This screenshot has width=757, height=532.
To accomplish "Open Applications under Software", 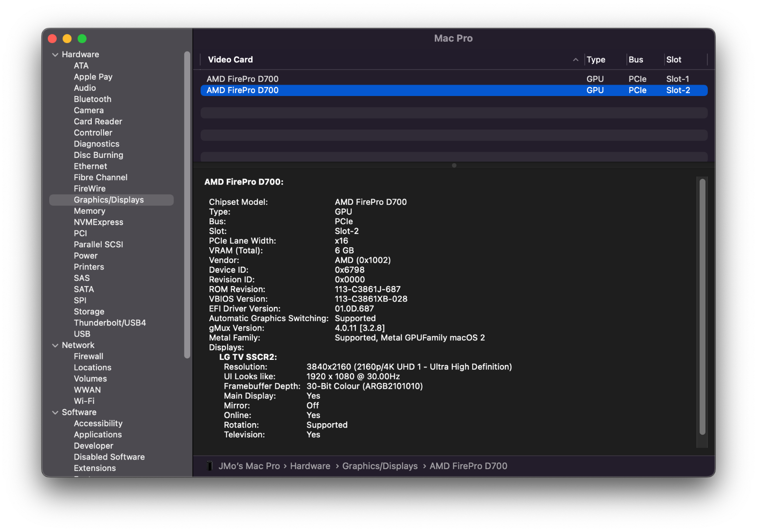I will (97, 435).
